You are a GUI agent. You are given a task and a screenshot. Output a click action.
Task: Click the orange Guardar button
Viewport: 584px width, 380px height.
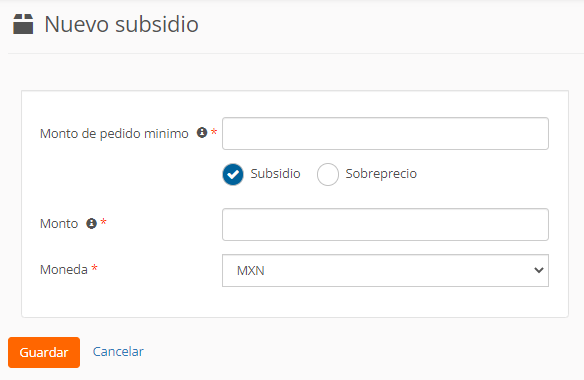(x=44, y=352)
